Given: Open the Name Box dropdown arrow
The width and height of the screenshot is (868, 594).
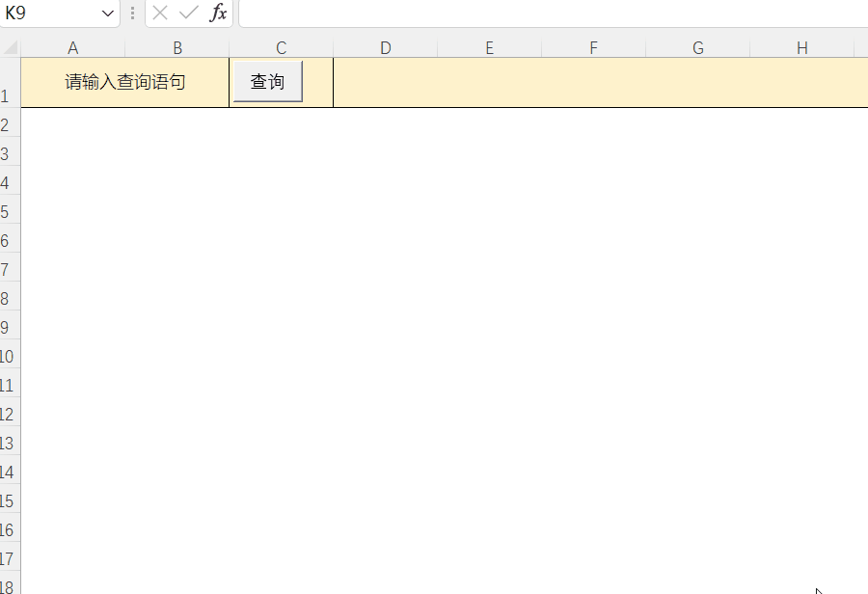Looking at the screenshot, I should pyautogui.click(x=107, y=13).
